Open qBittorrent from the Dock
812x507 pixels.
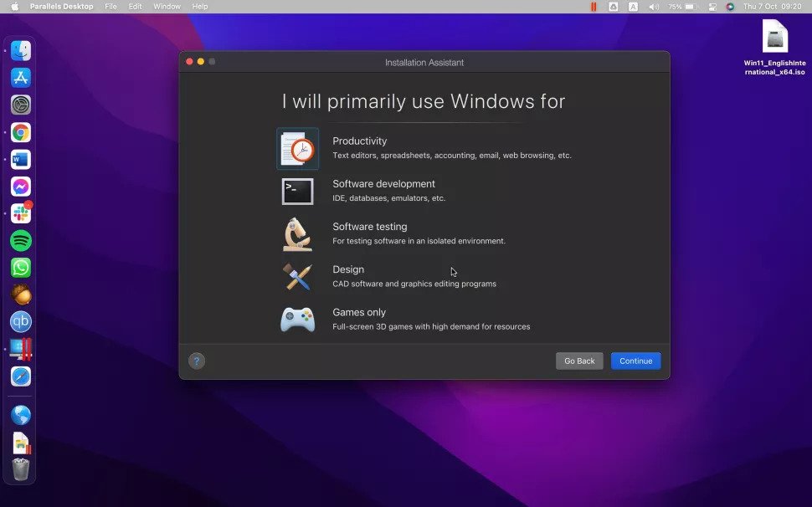click(x=20, y=320)
